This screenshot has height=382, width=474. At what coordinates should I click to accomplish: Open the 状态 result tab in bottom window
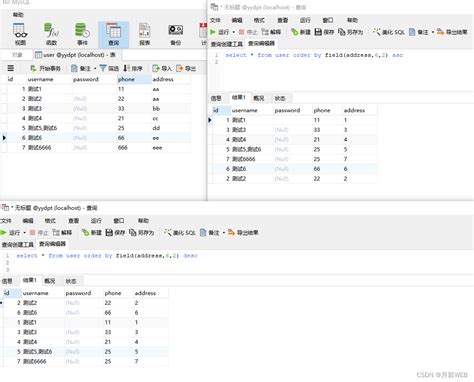(x=71, y=281)
